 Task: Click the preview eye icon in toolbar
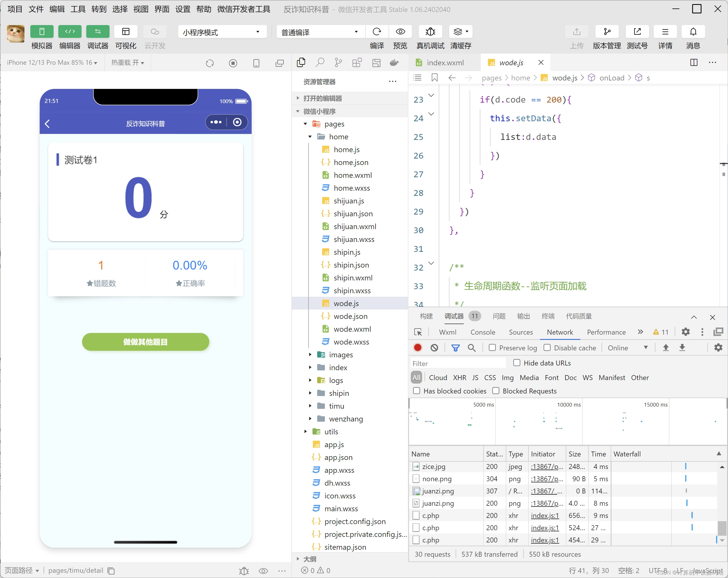400,32
